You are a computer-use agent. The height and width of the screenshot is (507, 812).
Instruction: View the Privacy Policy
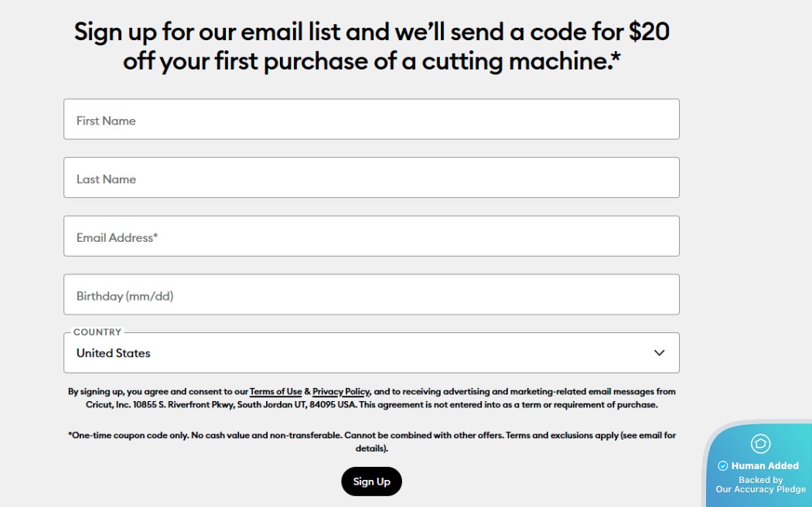click(x=340, y=391)
